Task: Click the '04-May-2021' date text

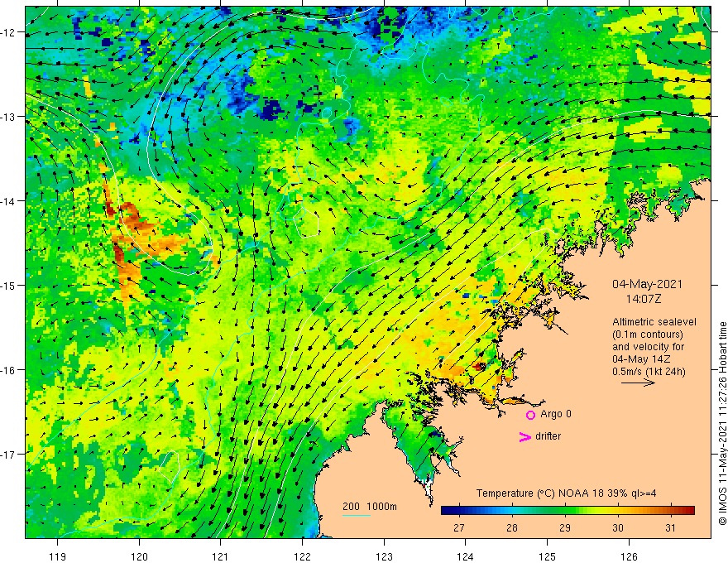Action: (647, 284)
